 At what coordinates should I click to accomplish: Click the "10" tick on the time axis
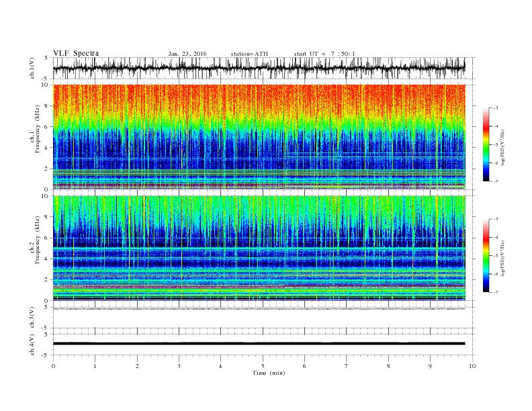472,366
